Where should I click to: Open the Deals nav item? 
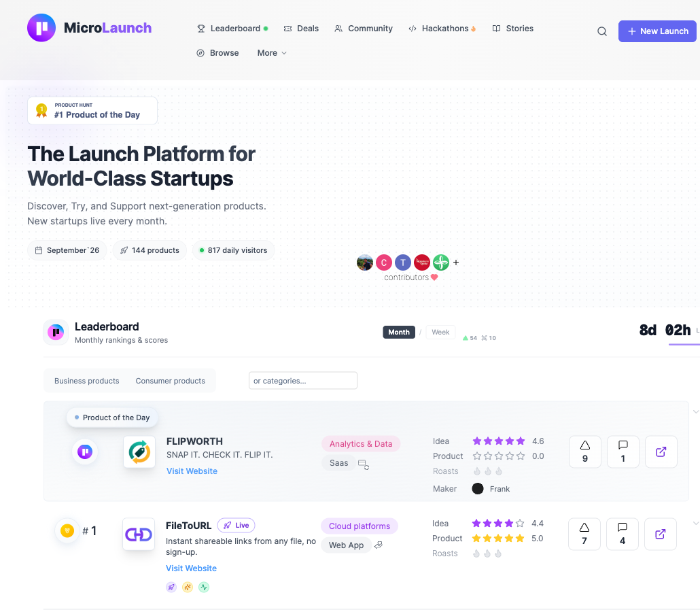pos(301,28)
